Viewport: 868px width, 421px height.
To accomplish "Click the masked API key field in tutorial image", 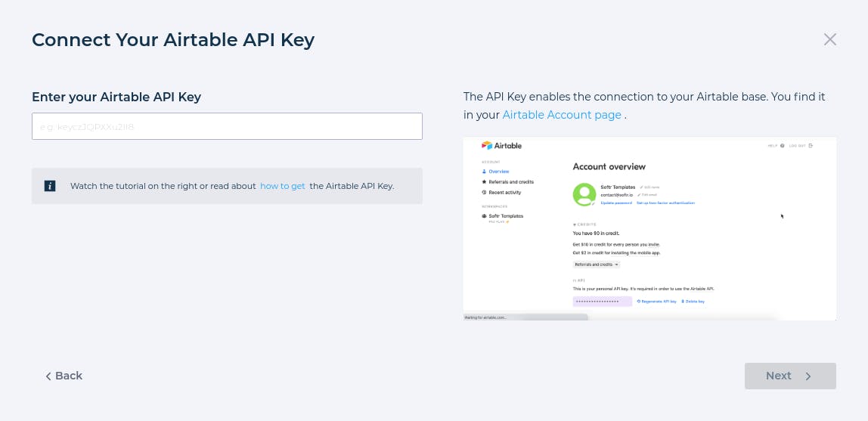I will pos(603,302).
